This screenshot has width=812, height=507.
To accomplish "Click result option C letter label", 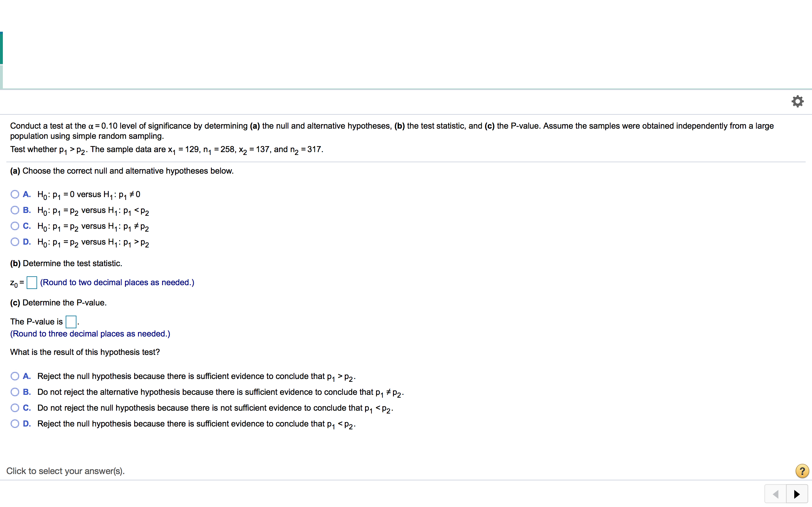I will coord(27,408).
